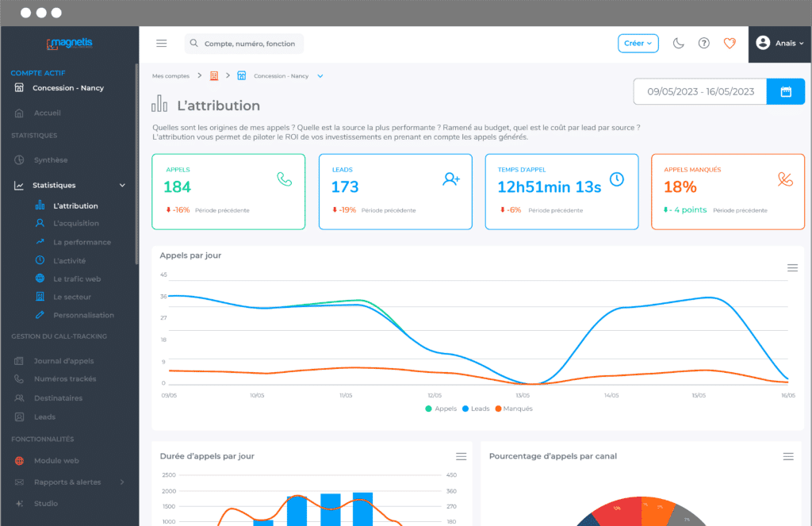The height and width of the screenshot is (526, 812).
Task: Click the magnetis logo in the sidebar
Action: point(70,44)
